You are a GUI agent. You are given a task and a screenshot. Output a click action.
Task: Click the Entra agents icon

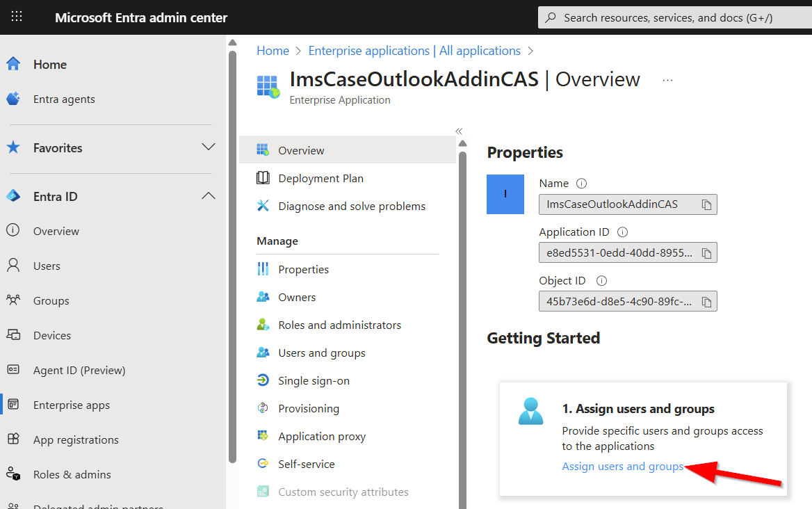click(13, 98)
